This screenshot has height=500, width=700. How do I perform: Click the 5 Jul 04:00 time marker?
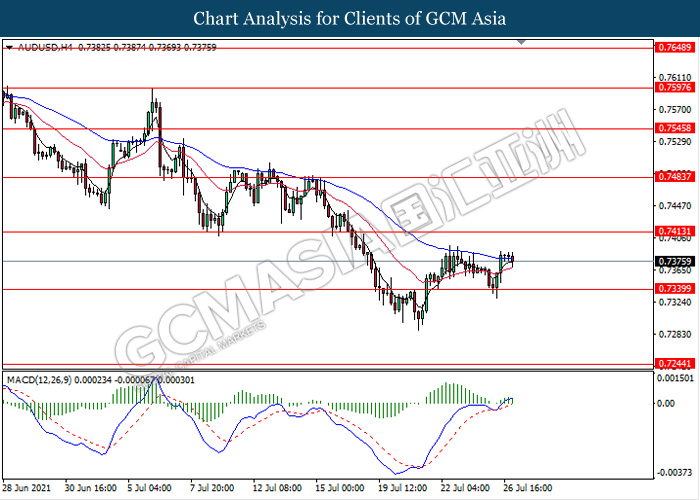pyautogui.click(x=150, y=488)
